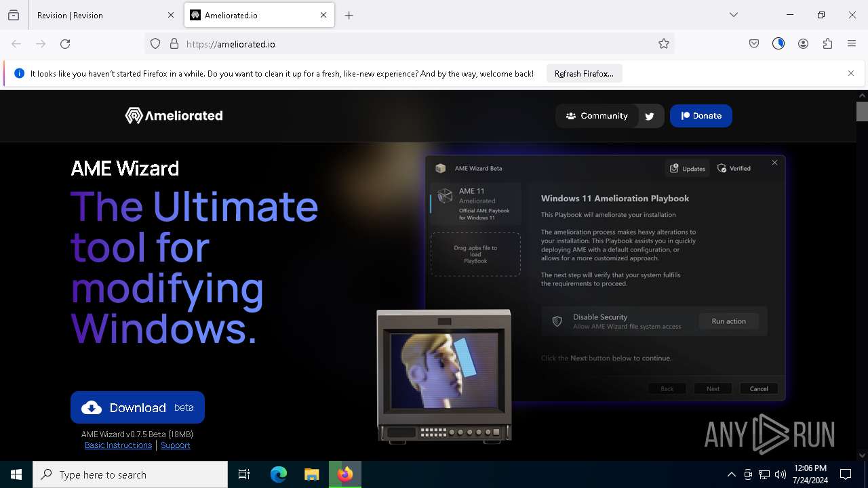Click the Refresh Firefox... button
The image size is (868, 488).
pyautogui.click(x=584, y=74)
